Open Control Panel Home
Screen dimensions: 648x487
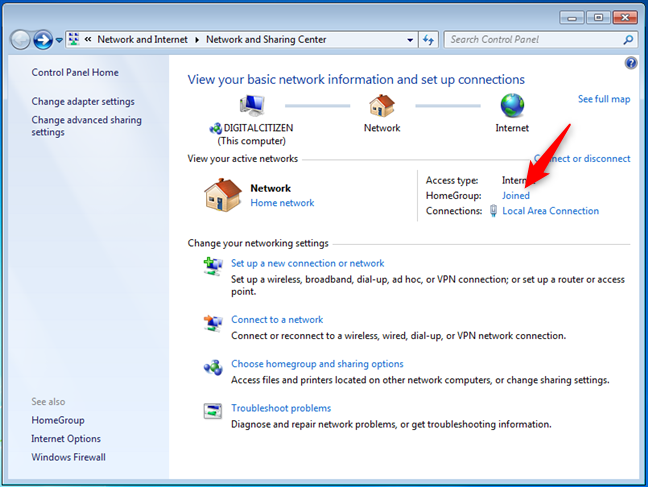[75, 72]
